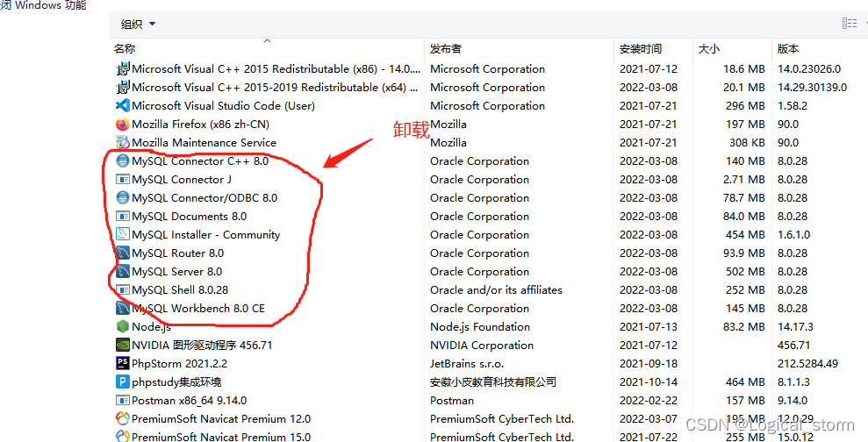Click the version 212.5284.49 cell
868x442 pixels.
click(x=807, y=363)
